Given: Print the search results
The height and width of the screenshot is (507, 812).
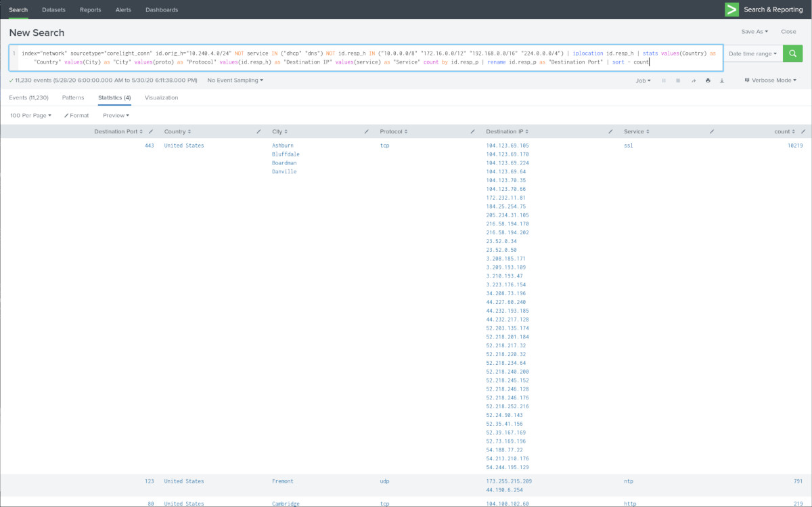Looking at the screenshot, I should tap(708, 81).
